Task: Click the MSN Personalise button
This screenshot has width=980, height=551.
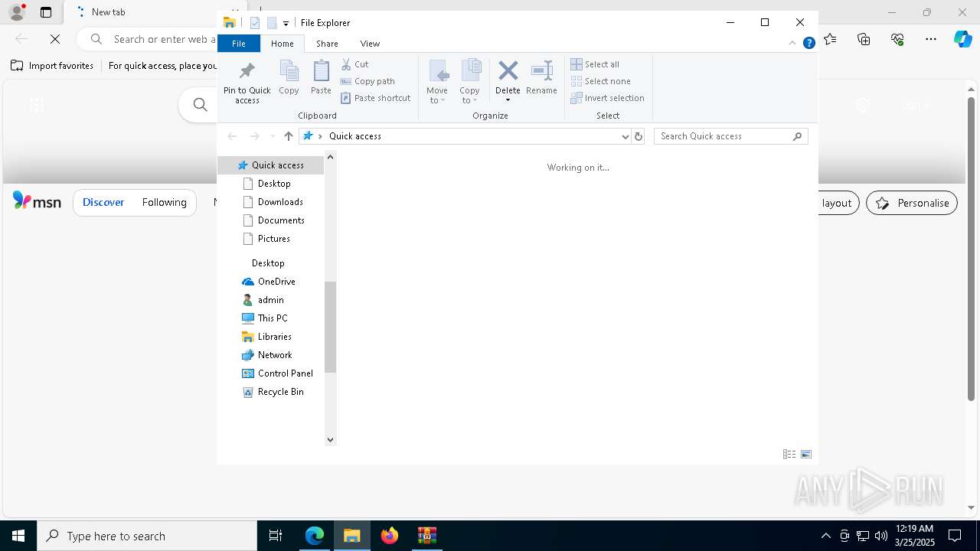Action: point(912,203)
